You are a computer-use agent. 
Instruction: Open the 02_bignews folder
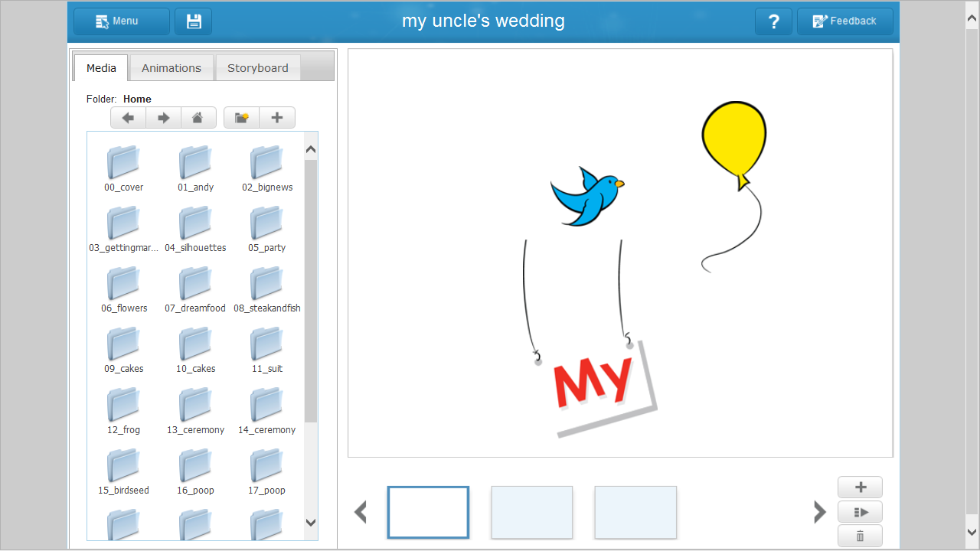coord(267,168)
